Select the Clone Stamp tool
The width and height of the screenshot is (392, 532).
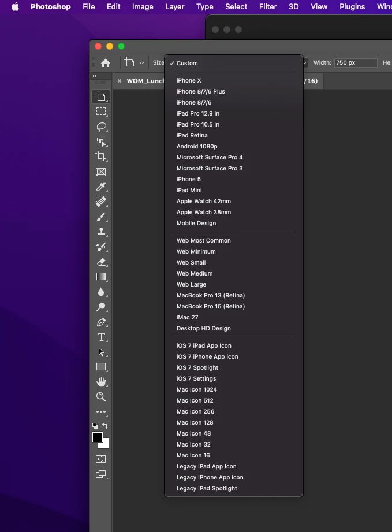[100, 232]
